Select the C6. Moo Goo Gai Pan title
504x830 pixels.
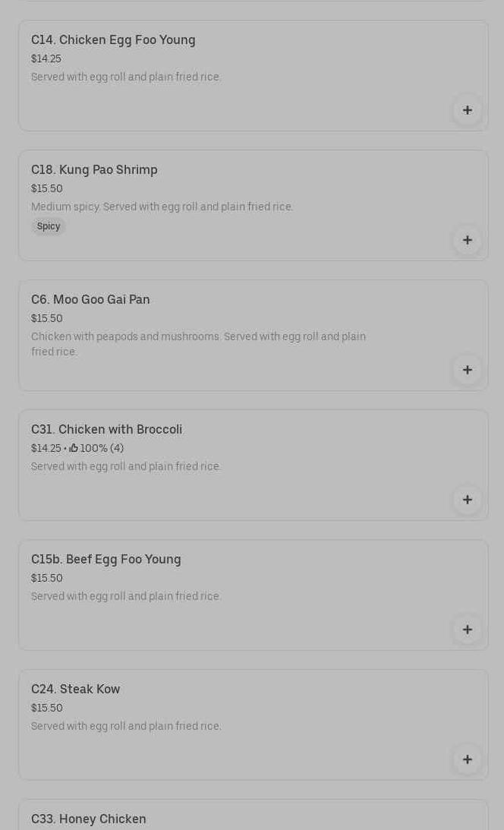point(90,300)
